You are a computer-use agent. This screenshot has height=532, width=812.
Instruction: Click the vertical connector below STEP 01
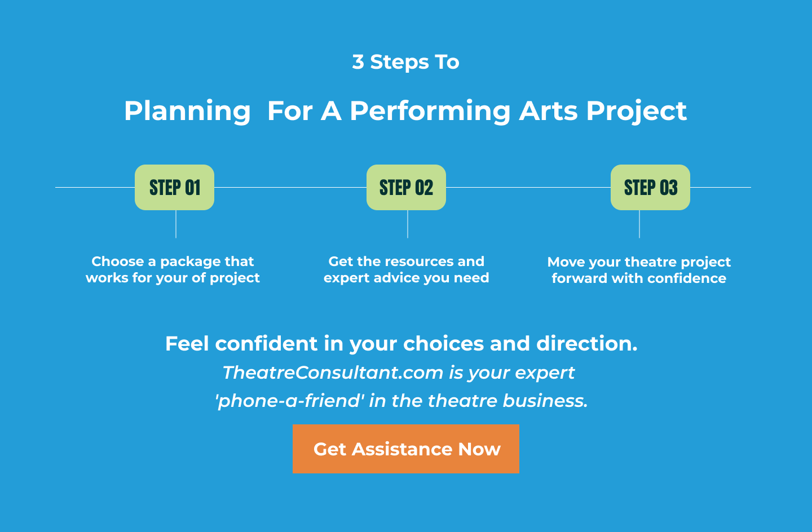pyautogui.click(x=176, y=224)
